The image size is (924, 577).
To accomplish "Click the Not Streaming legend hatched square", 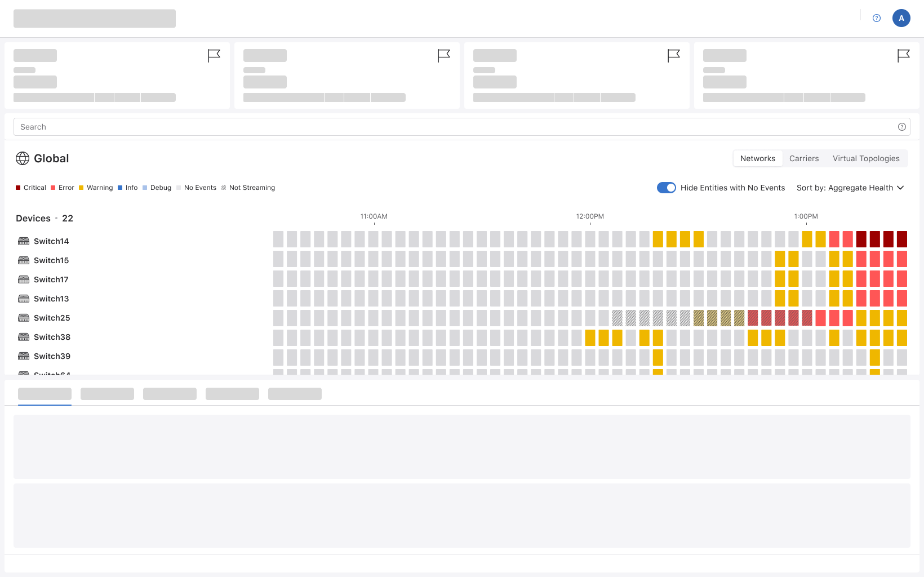I will coord(224,188).
